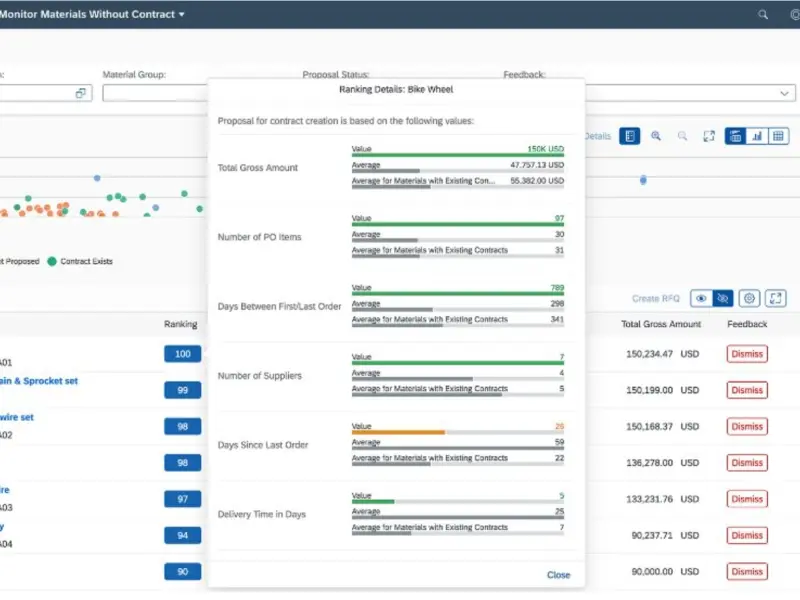The height and width of the screenshot is (600, 800).
Task: Show dismissed items with eye icon
Action: tap(701, 298)
